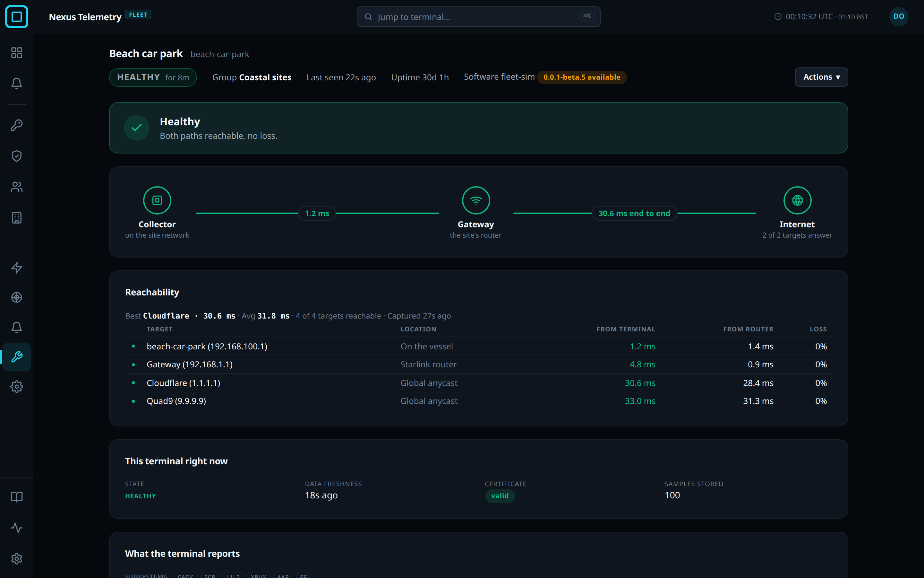This screenshot has width=924, height=578.
Task: Click the HEALTHY for 8m status pill
Action: click(x=153, y=77)
